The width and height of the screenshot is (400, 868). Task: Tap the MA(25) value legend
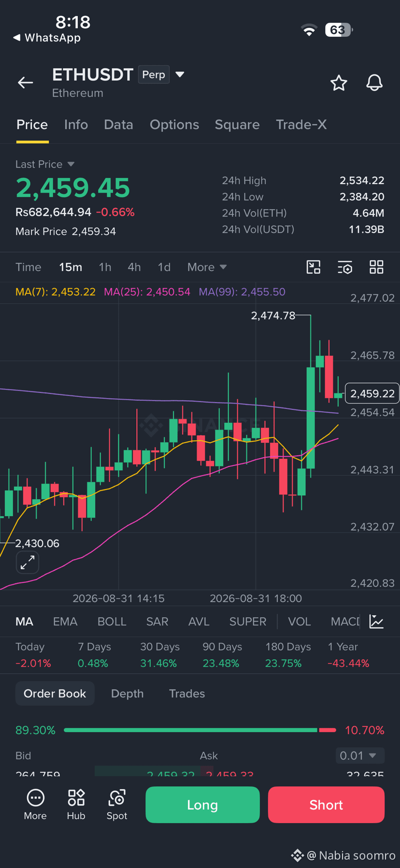point(147,292)
